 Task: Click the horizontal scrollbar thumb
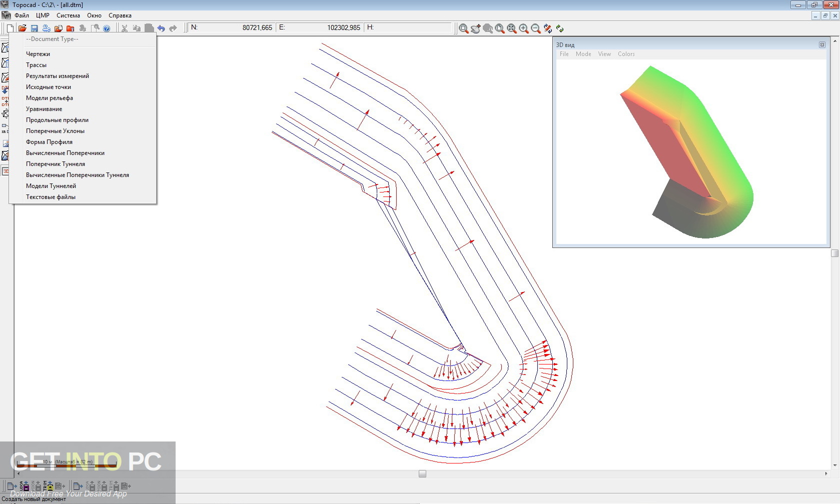coord(422,473)
